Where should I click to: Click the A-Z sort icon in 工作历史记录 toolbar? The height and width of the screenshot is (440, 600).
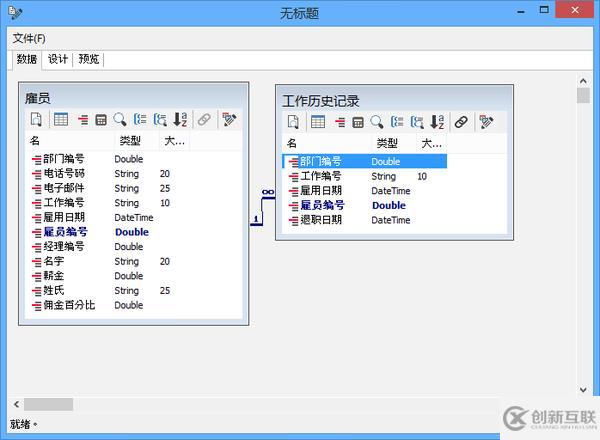[x=437, y=122]
